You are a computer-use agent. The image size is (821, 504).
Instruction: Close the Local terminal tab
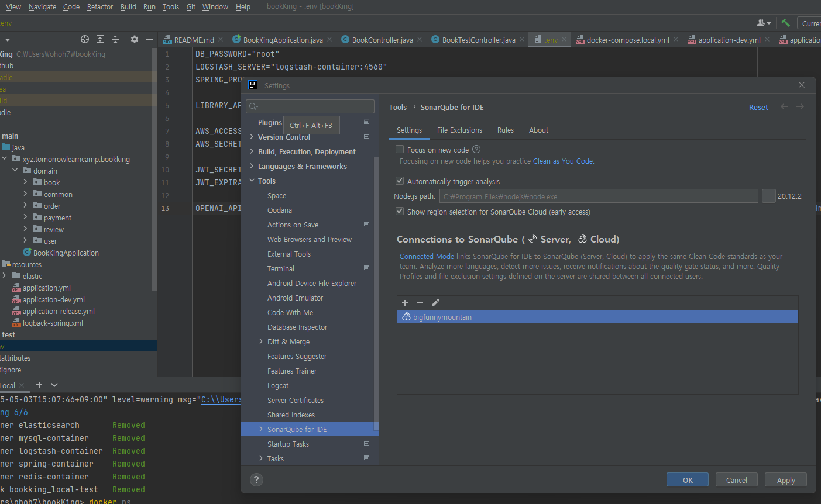22,385
